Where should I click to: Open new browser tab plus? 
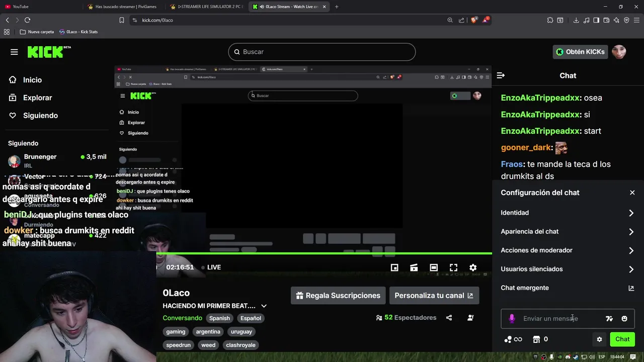coord(337,7)
